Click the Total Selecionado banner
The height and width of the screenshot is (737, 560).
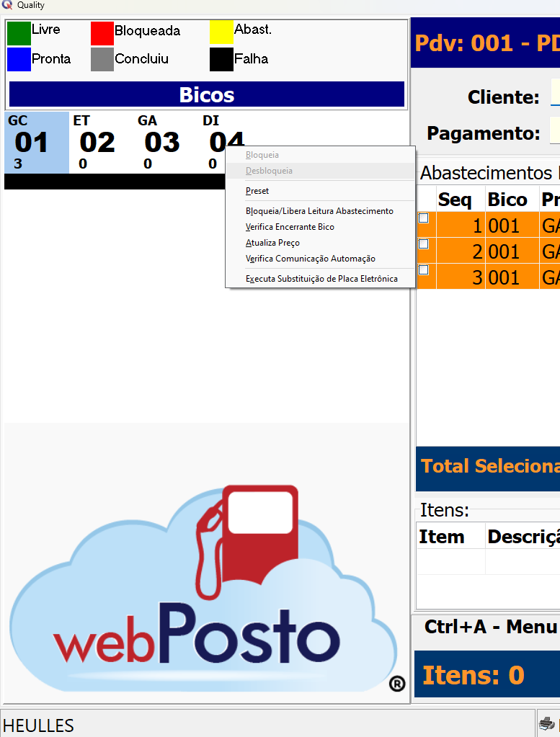click(488, 468)
